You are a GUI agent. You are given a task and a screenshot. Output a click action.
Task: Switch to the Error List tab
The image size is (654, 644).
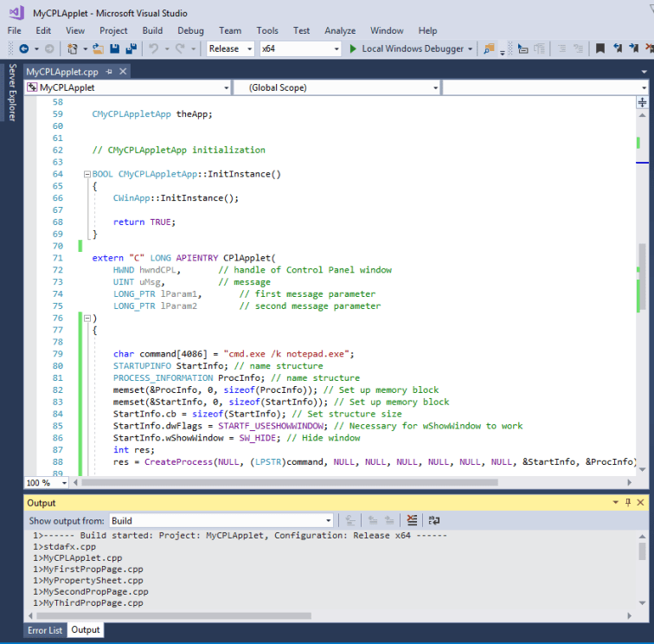click(45, 630)
